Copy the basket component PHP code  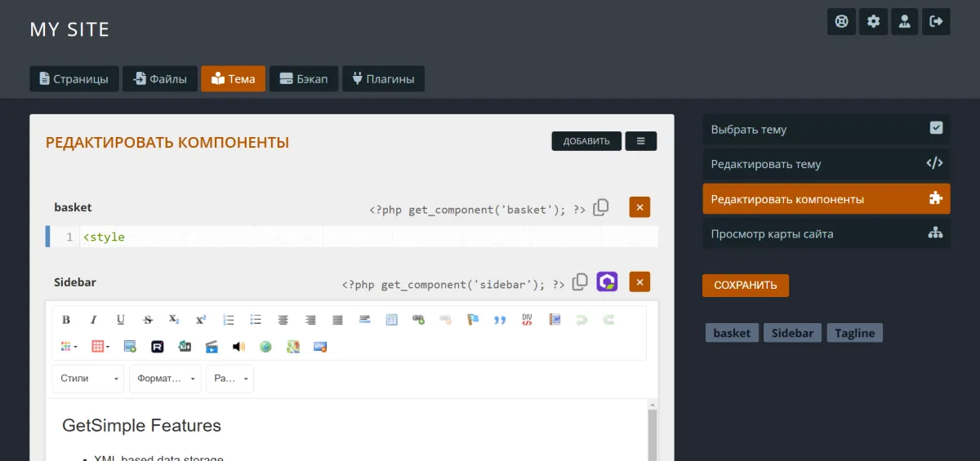[x=600, y=207]
